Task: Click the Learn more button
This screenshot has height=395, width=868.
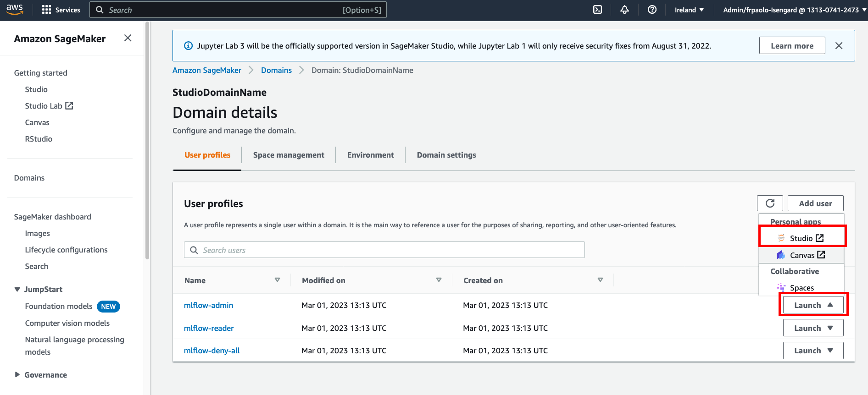Action: tap(792, 46)
